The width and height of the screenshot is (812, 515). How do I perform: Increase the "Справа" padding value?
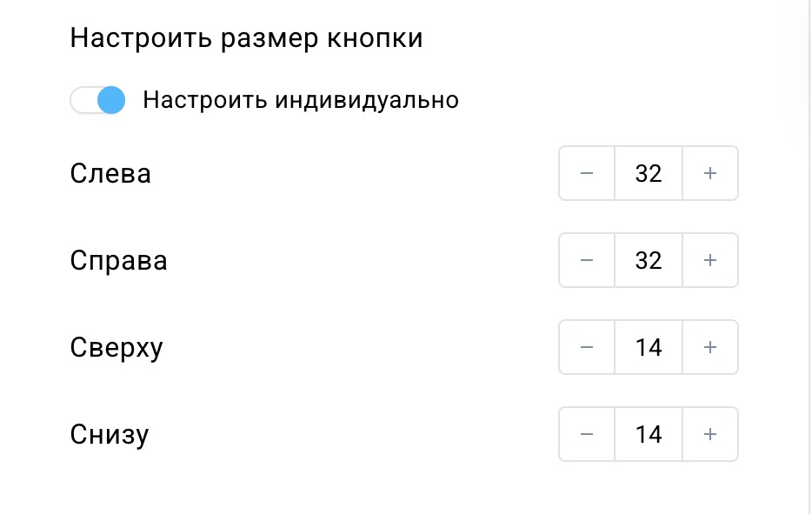click(710, 260)
